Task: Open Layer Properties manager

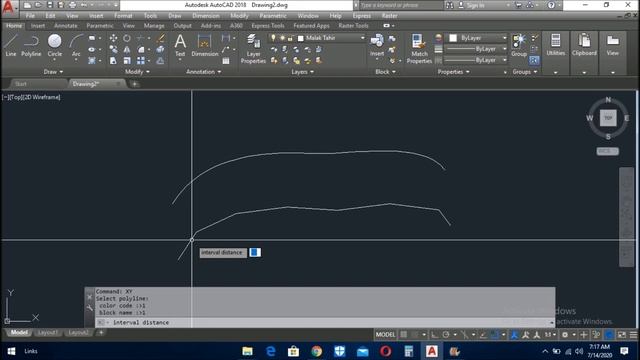Action: [x=253, y=49]
